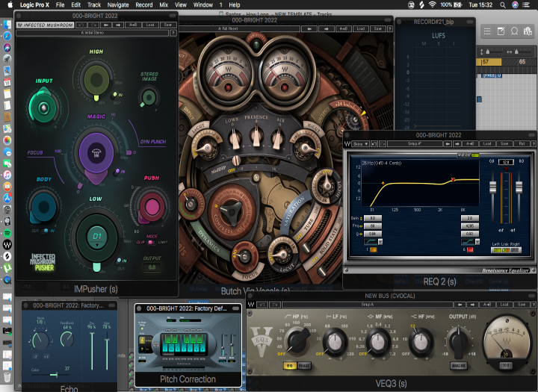Open Note Pads icon in Logic toolbar
The width and height of the screenshot is (538, 392).
click(501, 31)
